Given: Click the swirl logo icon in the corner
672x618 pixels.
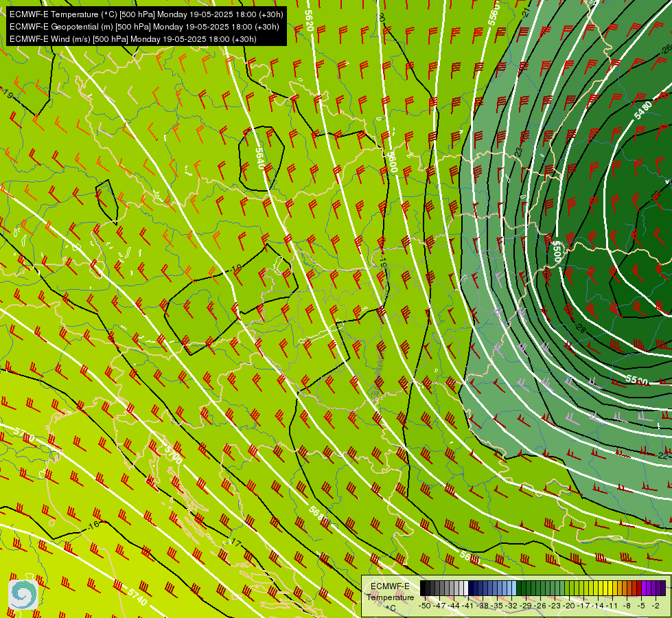Looking at the screenshot, I should click(23, 595).
